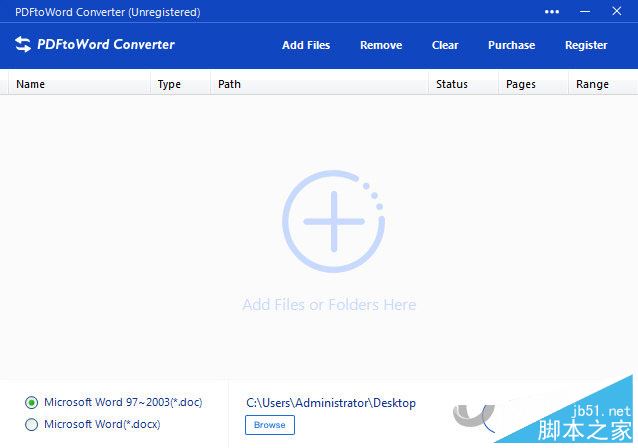Select Microsoft Word(*.docx) radio button
The width and height of the screenshot is (638, 448).
pyautogui.click(x=31, y=424)
